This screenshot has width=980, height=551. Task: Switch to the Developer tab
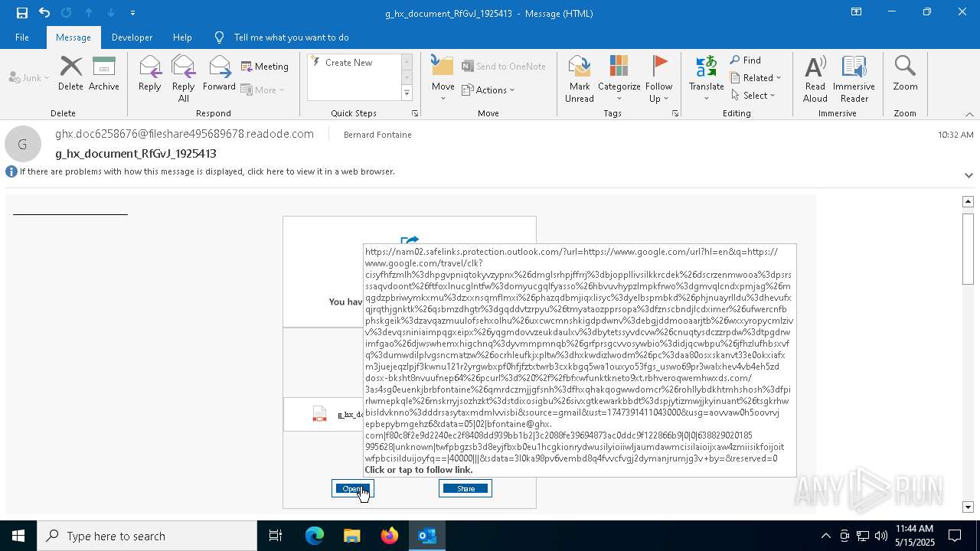pos(132,37)
